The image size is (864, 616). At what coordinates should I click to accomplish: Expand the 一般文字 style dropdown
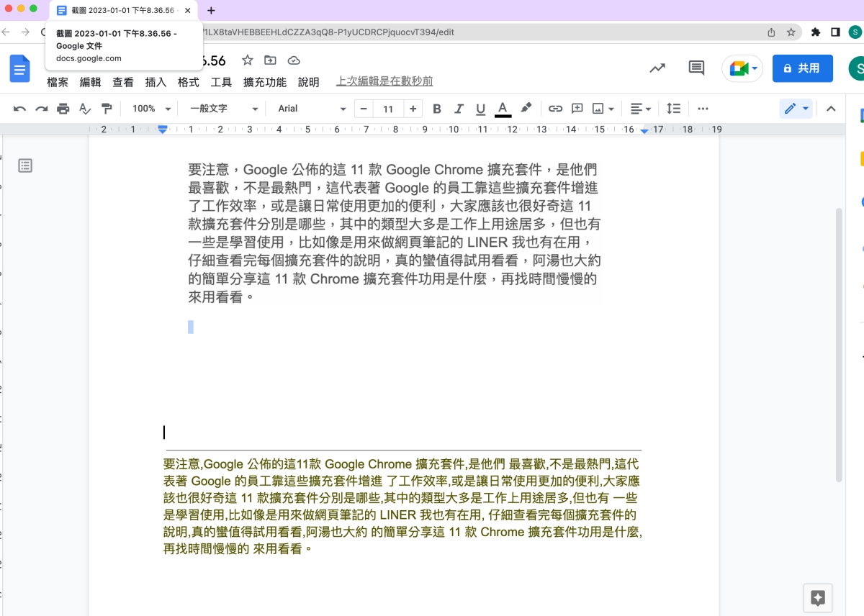223,109
